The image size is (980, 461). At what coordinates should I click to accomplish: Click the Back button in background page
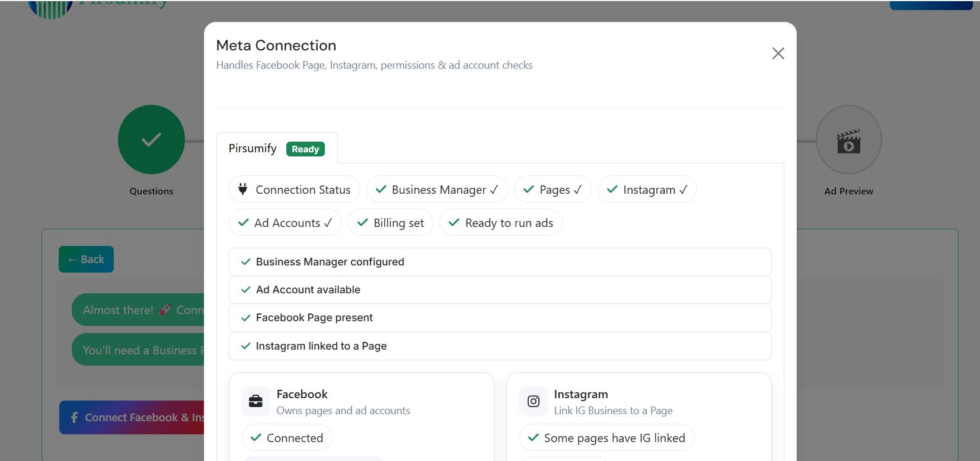coord(86,260)
